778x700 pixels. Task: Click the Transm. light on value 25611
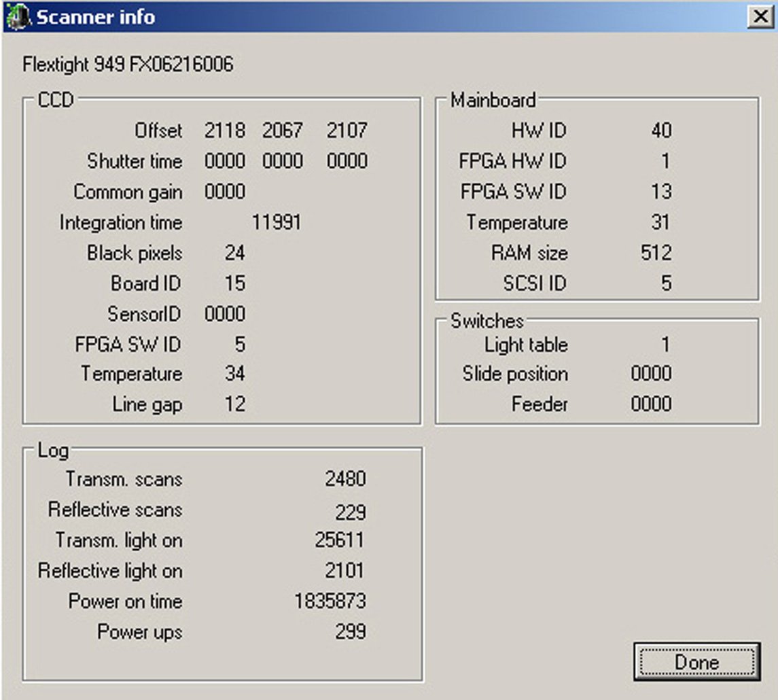pos(340,540)
